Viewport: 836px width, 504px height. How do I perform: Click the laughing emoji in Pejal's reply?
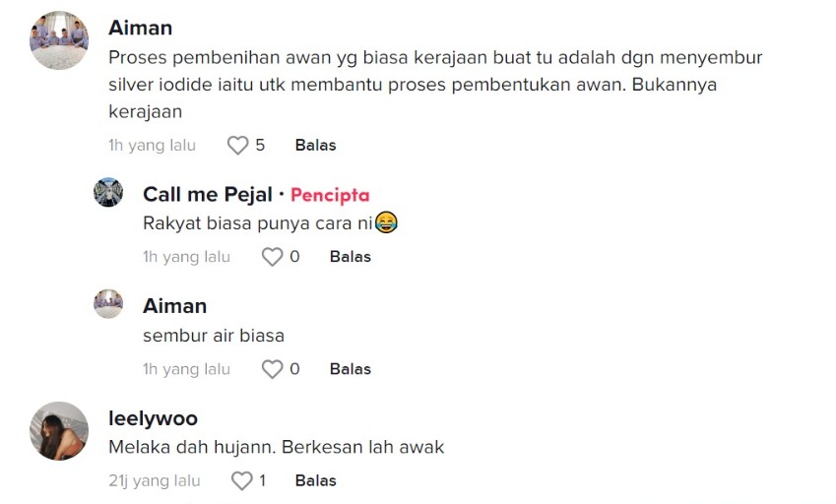tap(386, 223)
